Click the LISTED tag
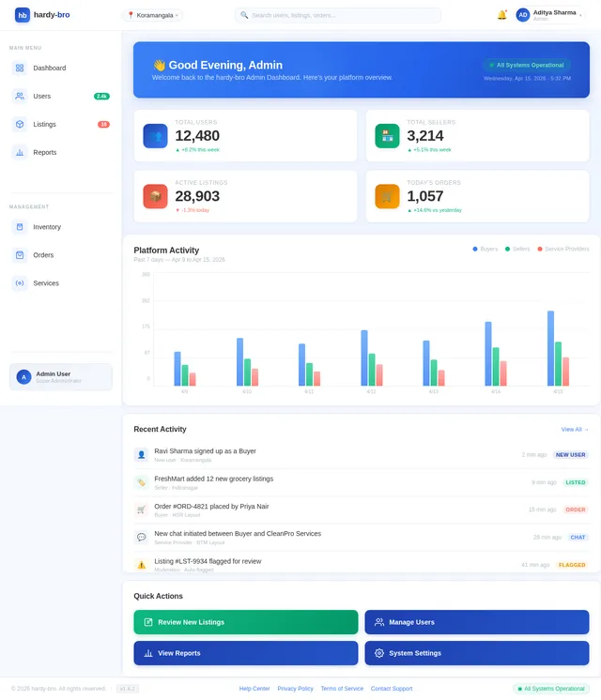Viewport: 601px width, 700px height. tap(576, 482)
